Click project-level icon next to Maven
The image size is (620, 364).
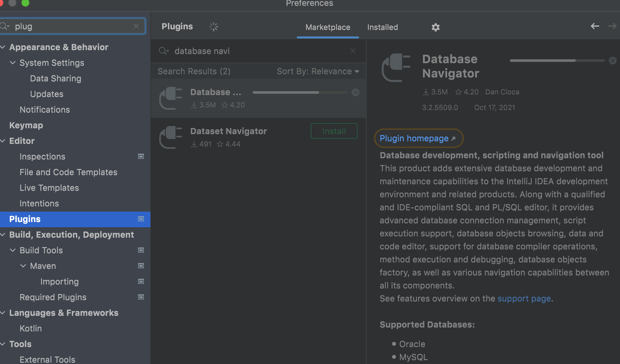coord(141,266)
